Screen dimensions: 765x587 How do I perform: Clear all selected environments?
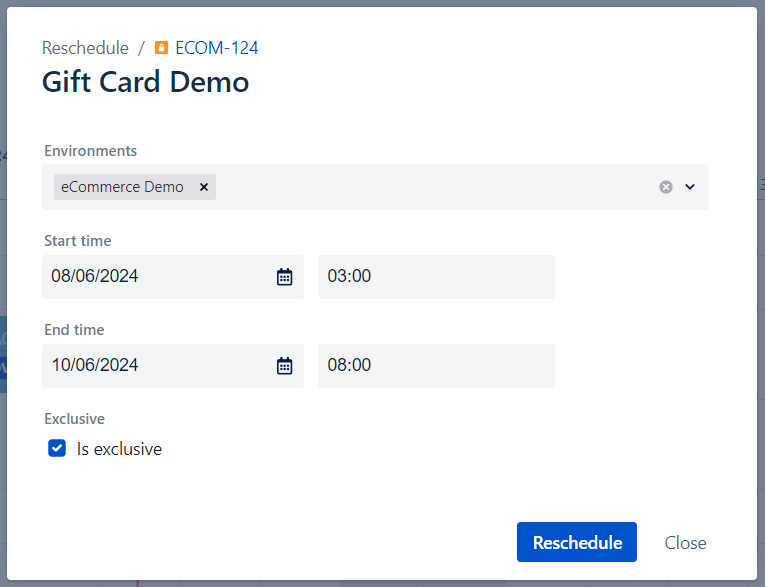click(x=666, y=187)
